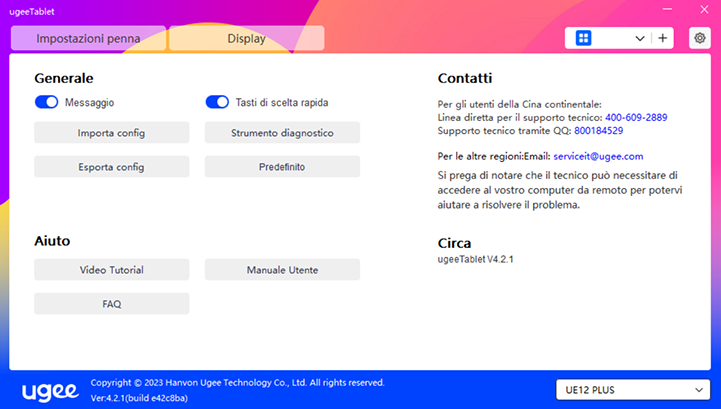Viewport: 721px width, 409px height.
Task: Click the ugee logo in footer
Action: click(x=50, y=388)
